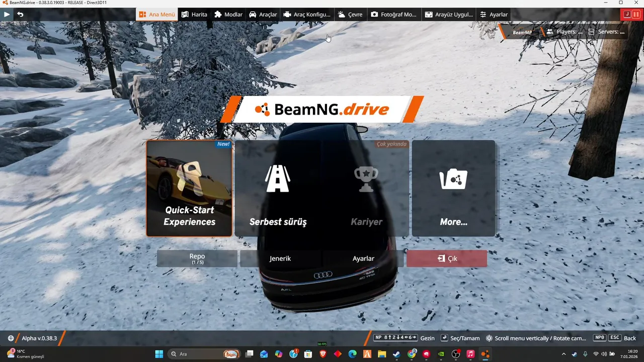
Task: Open Google Chrome from the taskbar
Action: [412, 354]
